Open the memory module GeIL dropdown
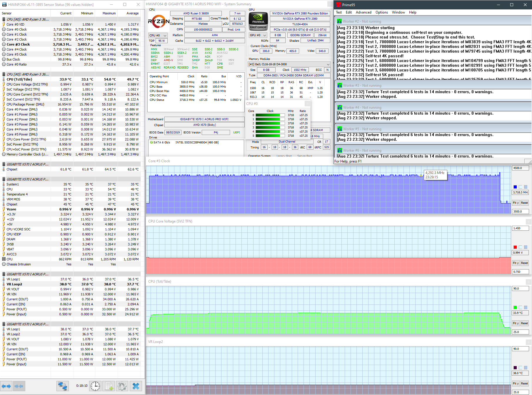The width and height of the screenshot is (532, 395). [x=289, y=64]
